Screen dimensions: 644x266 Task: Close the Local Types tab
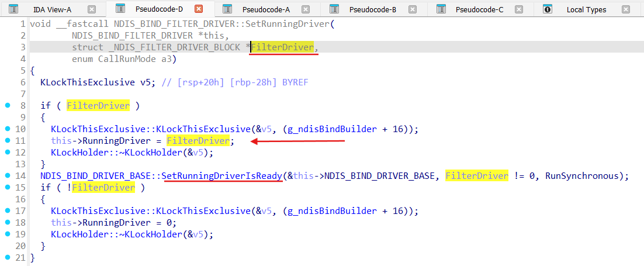[x=625, y=9]
